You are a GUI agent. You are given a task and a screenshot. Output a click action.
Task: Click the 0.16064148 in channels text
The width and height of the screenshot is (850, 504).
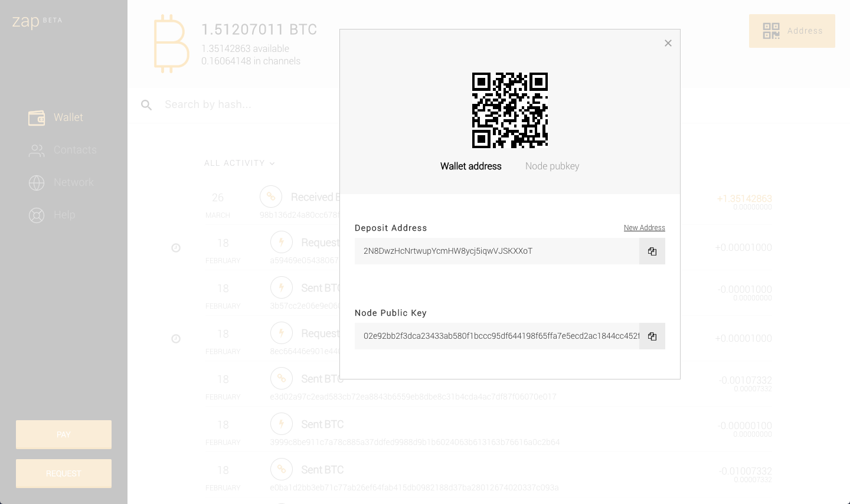coord(251,61)
